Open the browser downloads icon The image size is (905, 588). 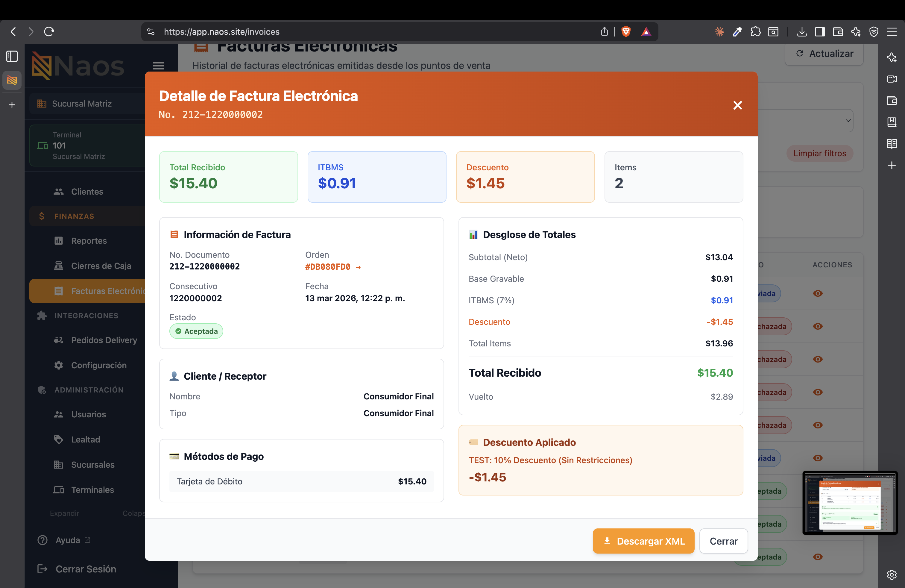point(801,31)
